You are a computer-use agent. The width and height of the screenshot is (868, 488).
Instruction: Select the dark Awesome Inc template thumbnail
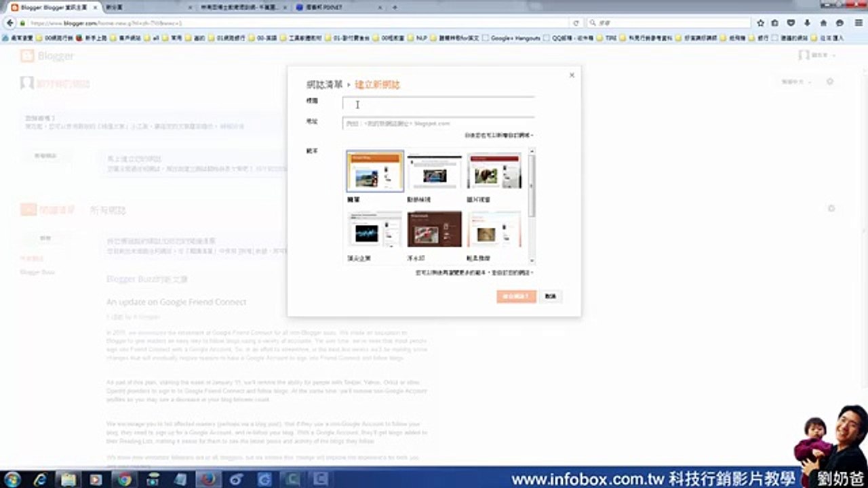click(x=375, y=230)
